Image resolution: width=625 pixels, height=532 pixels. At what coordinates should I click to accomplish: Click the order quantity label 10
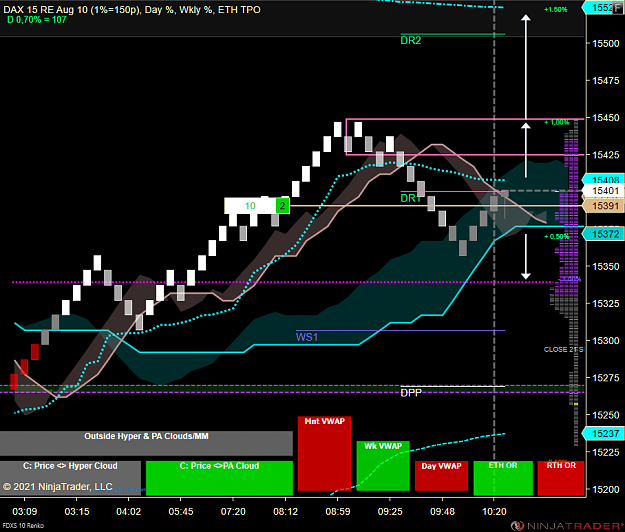[x=250, y=206]
